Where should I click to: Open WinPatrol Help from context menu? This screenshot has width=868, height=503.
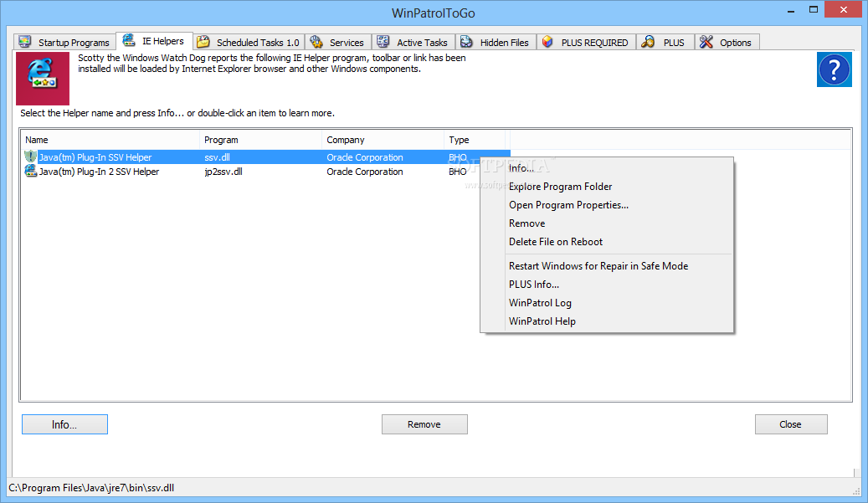click(x=607, y=321)
